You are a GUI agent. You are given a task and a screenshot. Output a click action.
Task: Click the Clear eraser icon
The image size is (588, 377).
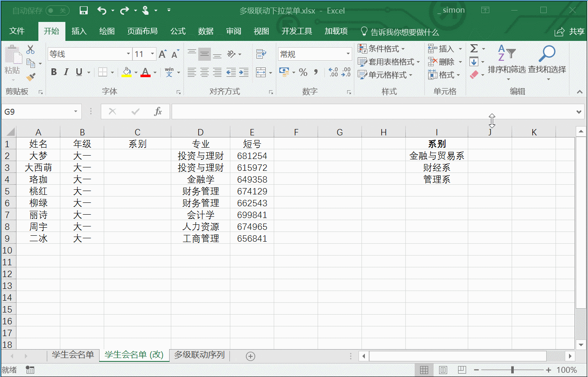(474, 75)
